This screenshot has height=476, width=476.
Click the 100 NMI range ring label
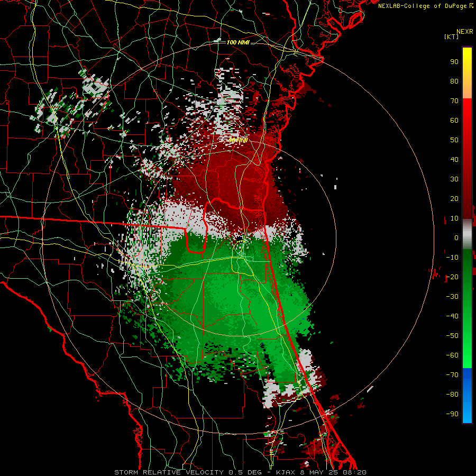(x=238, y=42)
